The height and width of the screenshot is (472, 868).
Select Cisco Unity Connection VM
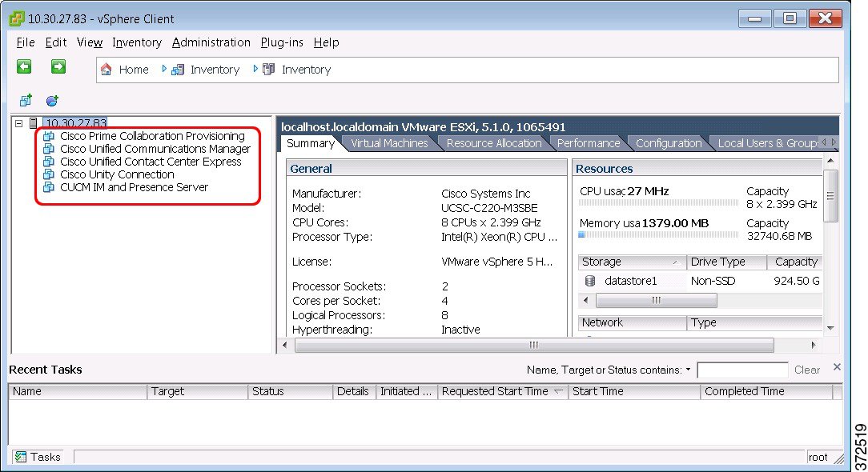[x=117, y=174]
